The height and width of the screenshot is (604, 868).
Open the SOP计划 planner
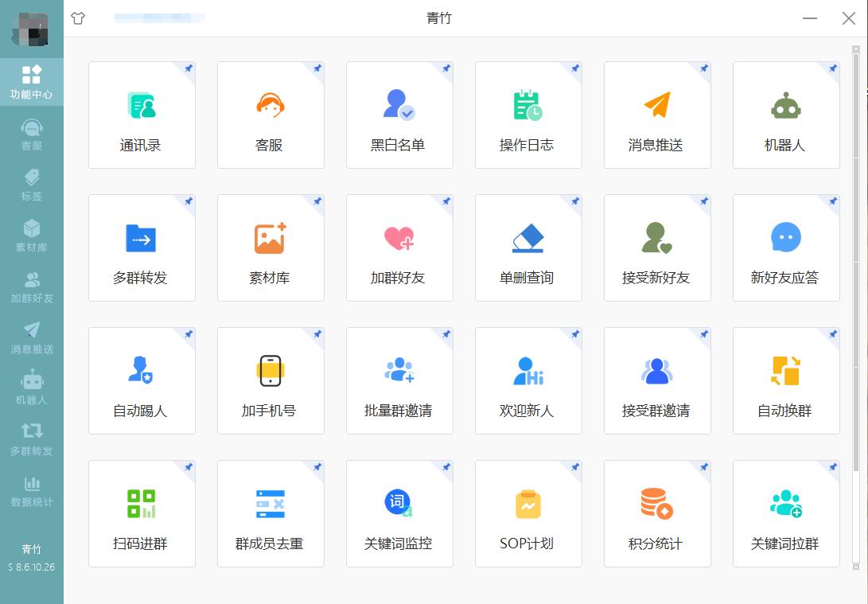click(528, 513)
